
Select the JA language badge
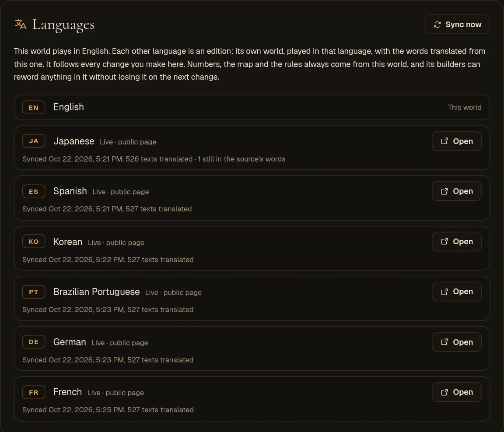[34, 141]
